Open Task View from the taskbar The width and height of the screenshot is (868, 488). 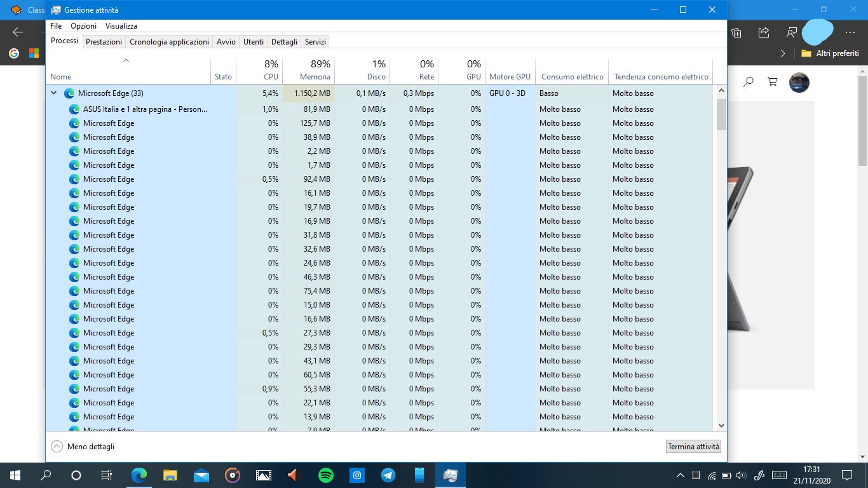coord(107,475)
